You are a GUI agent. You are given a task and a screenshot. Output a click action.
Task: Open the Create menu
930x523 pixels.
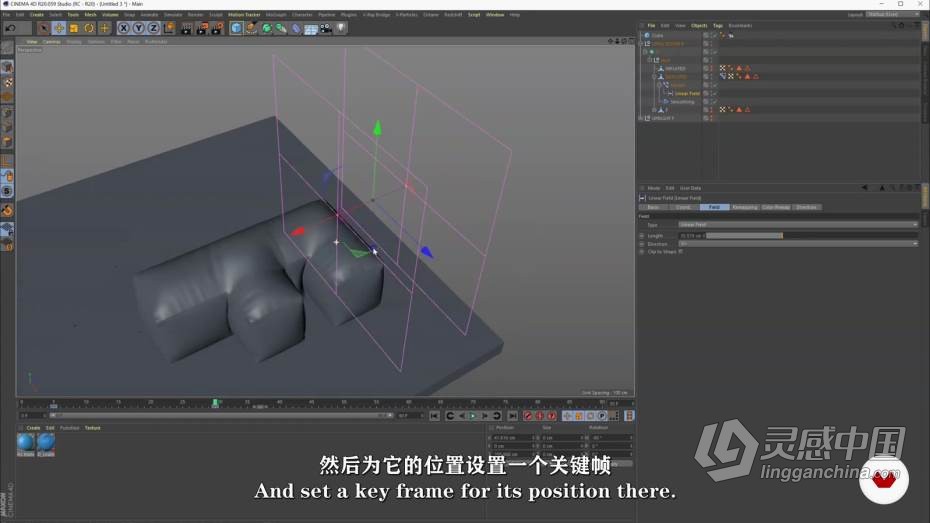click(x=37, y=14)
